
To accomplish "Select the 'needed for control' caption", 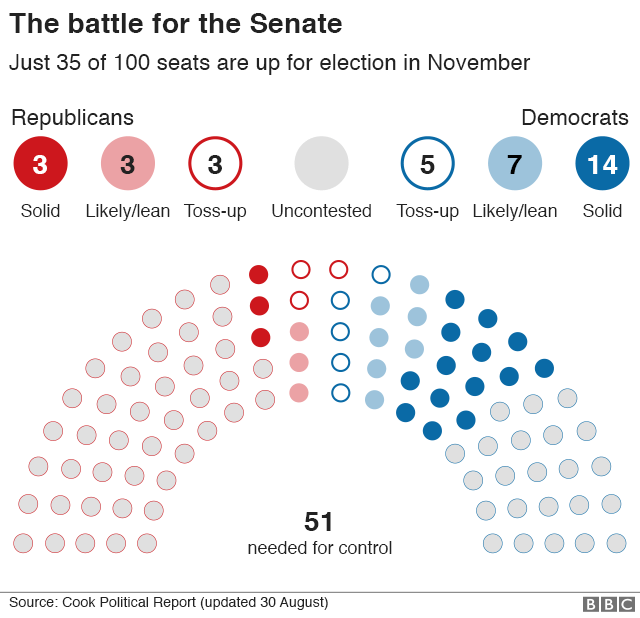I will [x=320, y=548].
